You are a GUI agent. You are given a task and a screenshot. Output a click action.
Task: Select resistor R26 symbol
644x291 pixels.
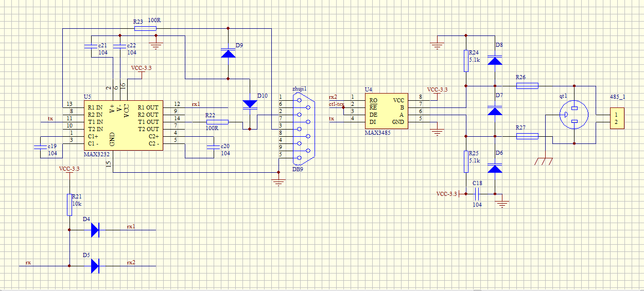coord(527,85)
